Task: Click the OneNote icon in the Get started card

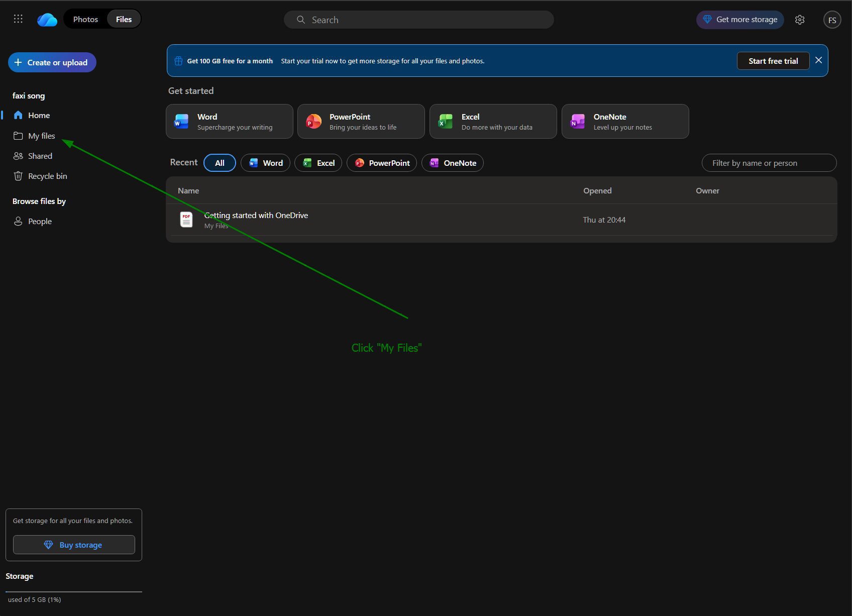Action: click(x=578, y=121)
